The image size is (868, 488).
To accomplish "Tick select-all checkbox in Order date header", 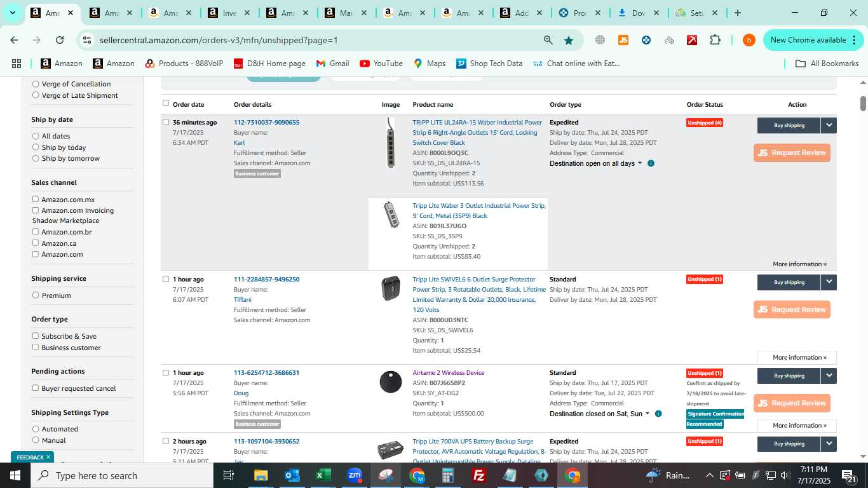I will [166, 103].
